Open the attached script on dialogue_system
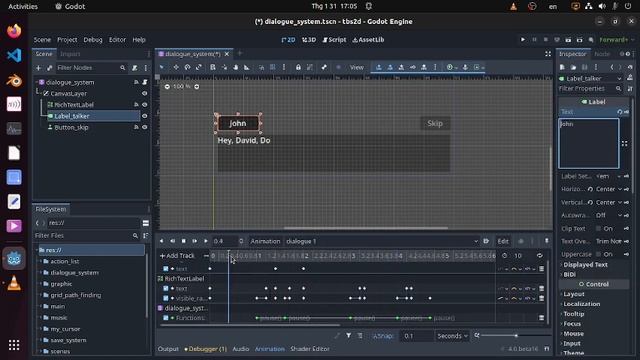The image size is (640, 360). click(x=144, y=82)
